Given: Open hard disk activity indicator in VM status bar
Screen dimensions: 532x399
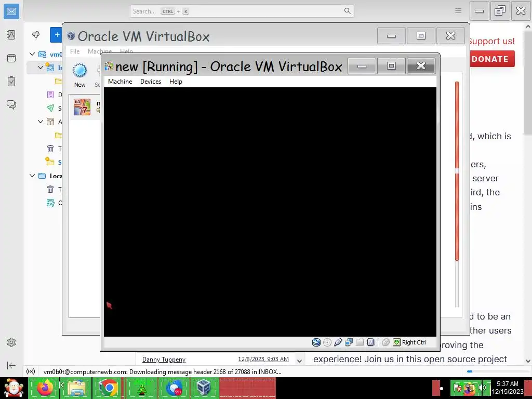Looking at the screenshot, I should pos(316,342).
